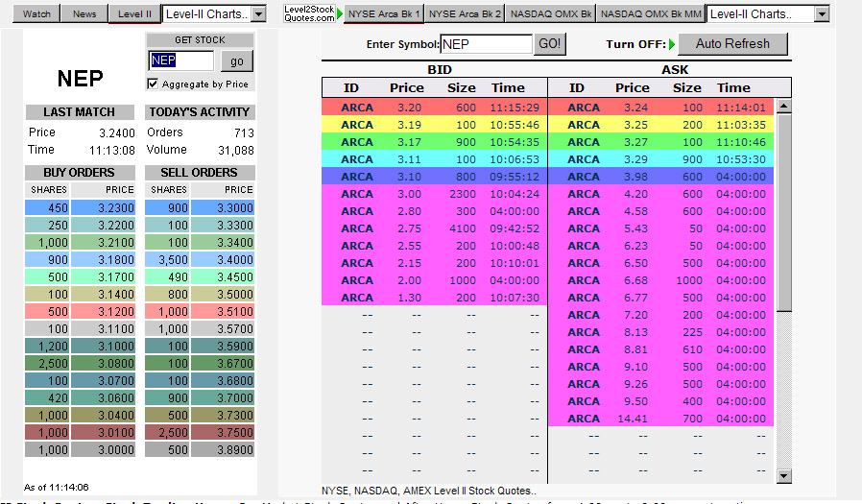Select bid row priced 3.19
This screenshot has width=862, height=504.
point(434,125)
